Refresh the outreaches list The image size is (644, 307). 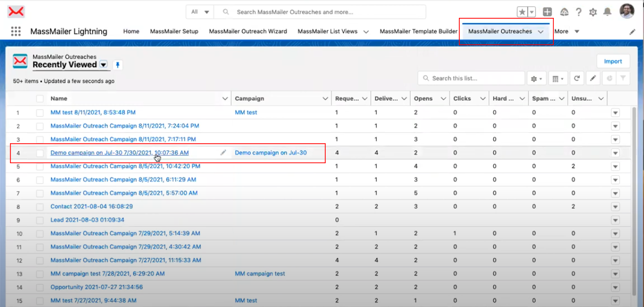(577, 79)
